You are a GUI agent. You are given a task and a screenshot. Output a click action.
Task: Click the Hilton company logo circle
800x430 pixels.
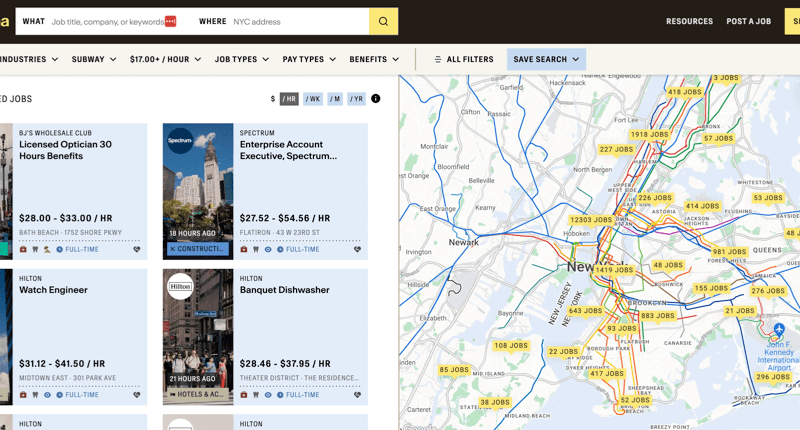(x=180, y=286)
